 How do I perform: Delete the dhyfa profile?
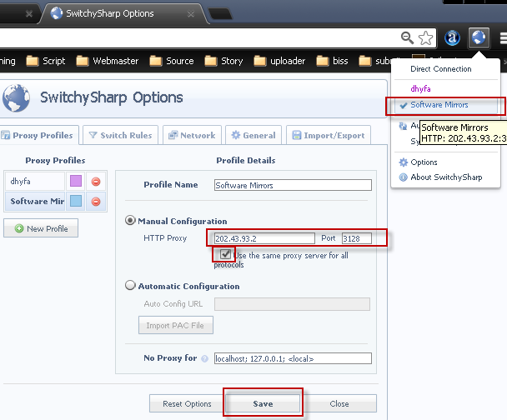tap(96, 182)
